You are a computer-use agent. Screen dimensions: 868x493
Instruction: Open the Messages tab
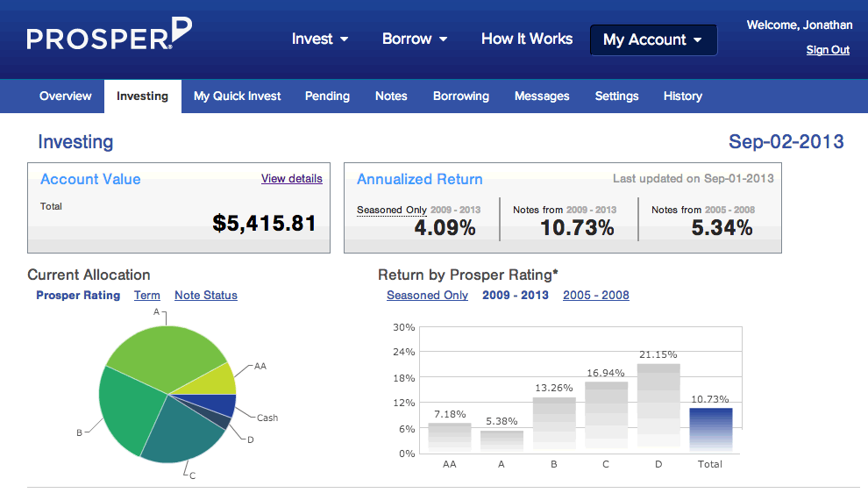point(541,96)
